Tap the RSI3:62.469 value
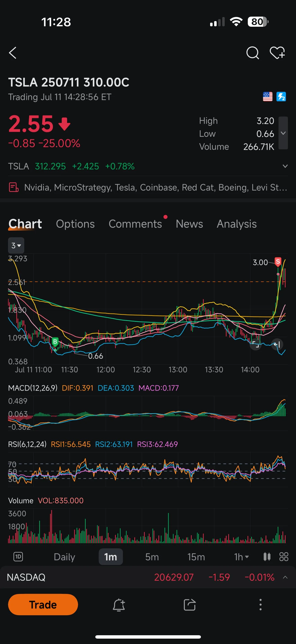The height and width of the screenshot is (644, 296). click(x=157, y=444)
